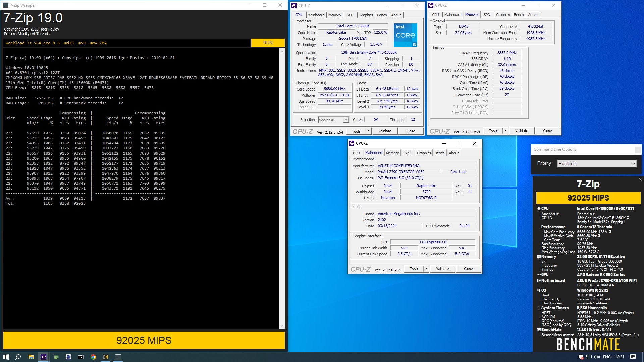Click the GPU section icon in BenchMate panel
Viewport: 644px width, 362px height.
pyautogui.click(x=539, y=275)
